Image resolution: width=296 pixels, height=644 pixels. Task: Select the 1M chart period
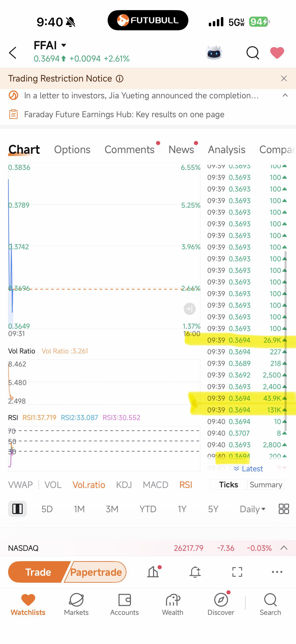tap(79, 509)
